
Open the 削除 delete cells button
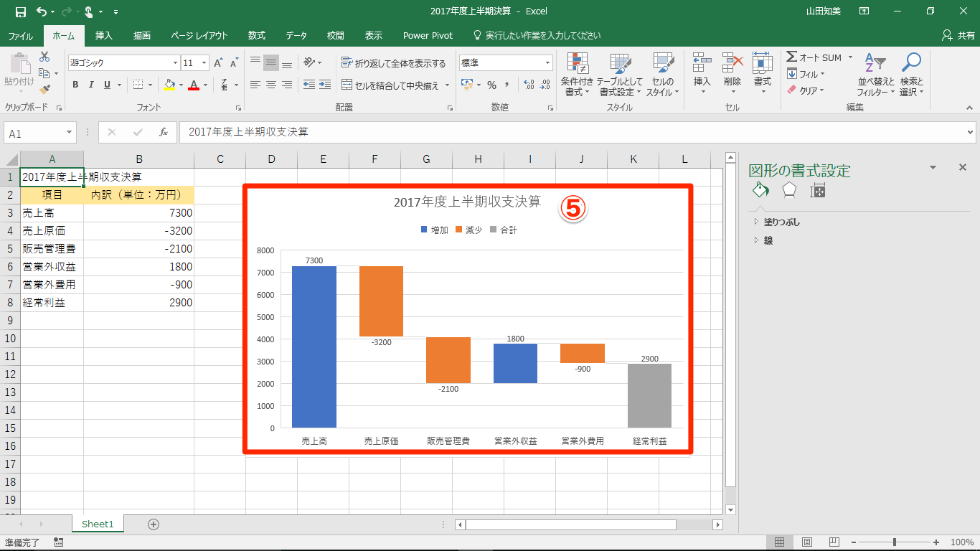coord(732,75)
